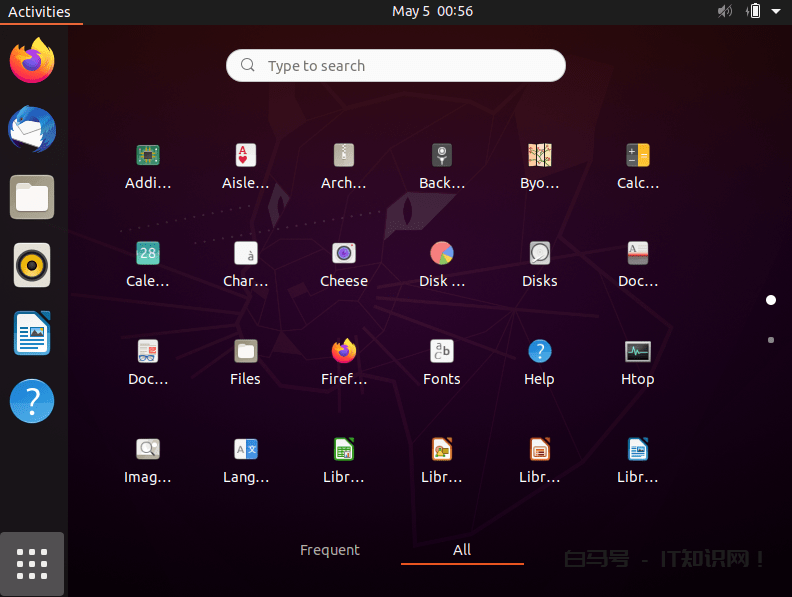This screenshot has height=597, width=792.
Task: Open Archive Manager app
Action: [344, 156]
